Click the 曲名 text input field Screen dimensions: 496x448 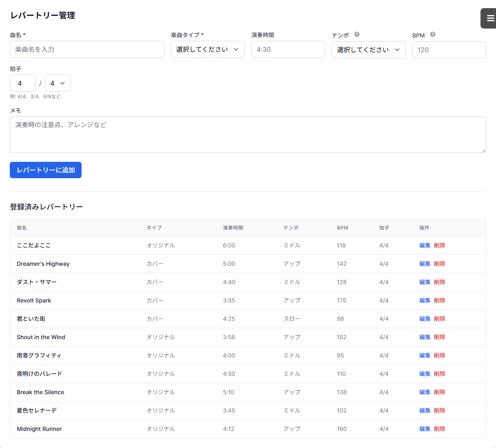[87, 49]
